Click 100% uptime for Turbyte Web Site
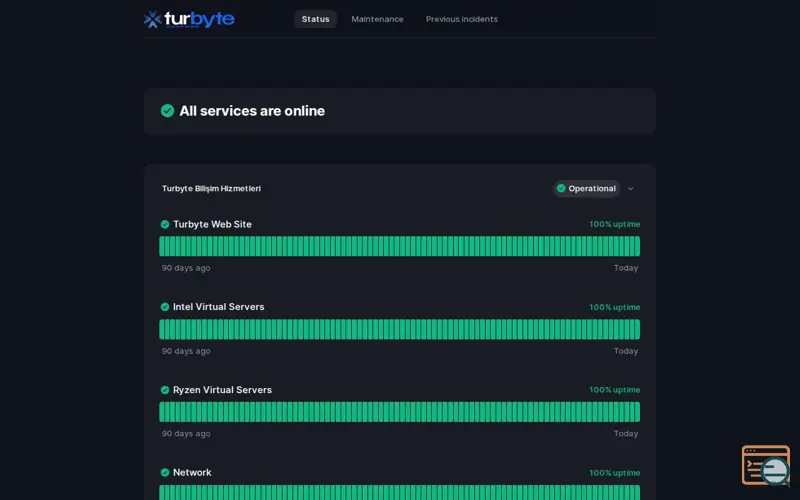Viewport: 800px width, 500px height. point(614,224)
